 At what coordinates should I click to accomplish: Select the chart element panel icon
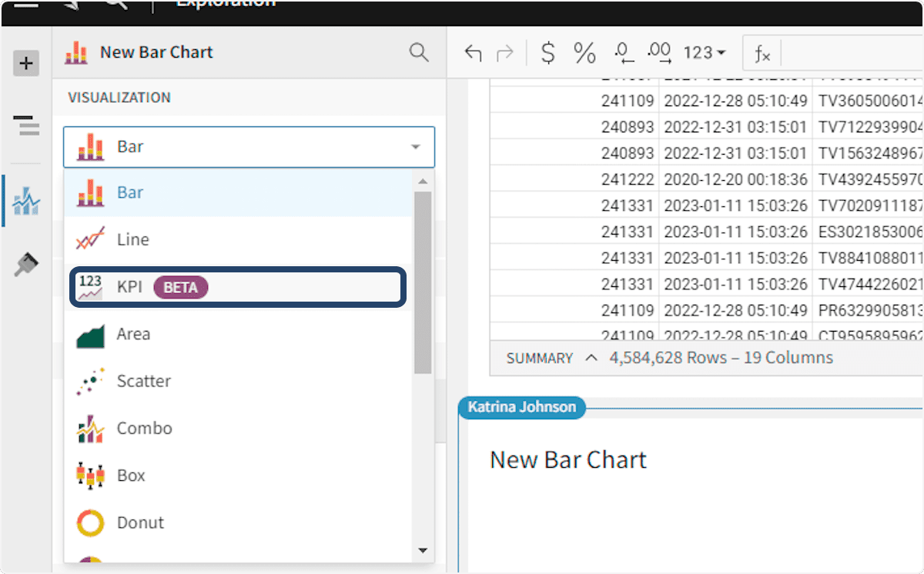click(26, 202)
